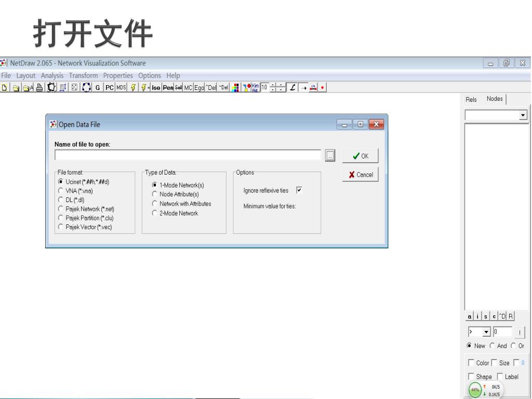Open the Help menu

pyautogui.click(x=173, y=75)
